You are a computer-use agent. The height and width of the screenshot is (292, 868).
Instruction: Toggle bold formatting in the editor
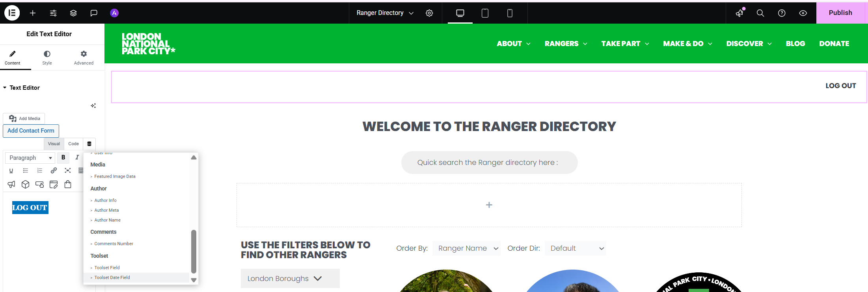point(63,157)
